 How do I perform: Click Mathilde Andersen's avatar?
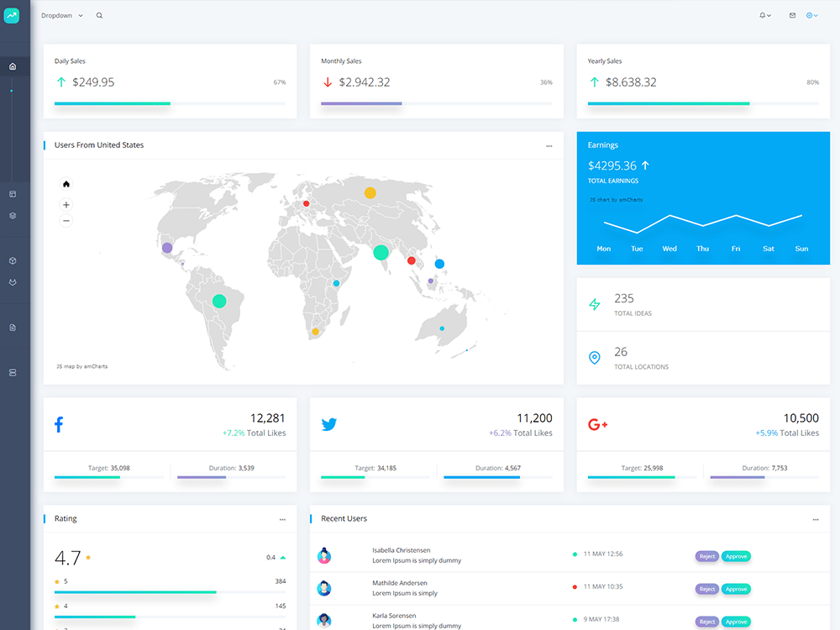[x=324, y=588]
